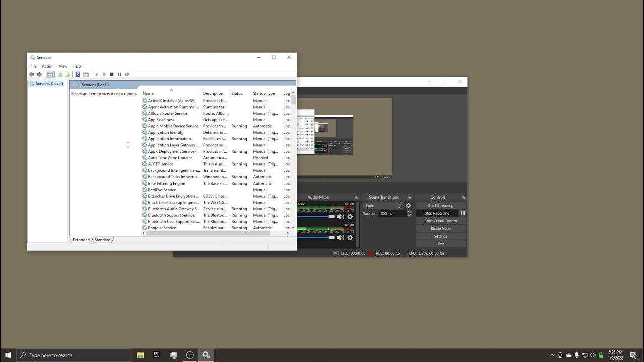Toggle the show/hide console tree icon
Screen dimensions: 644x362
coord(50,74)
